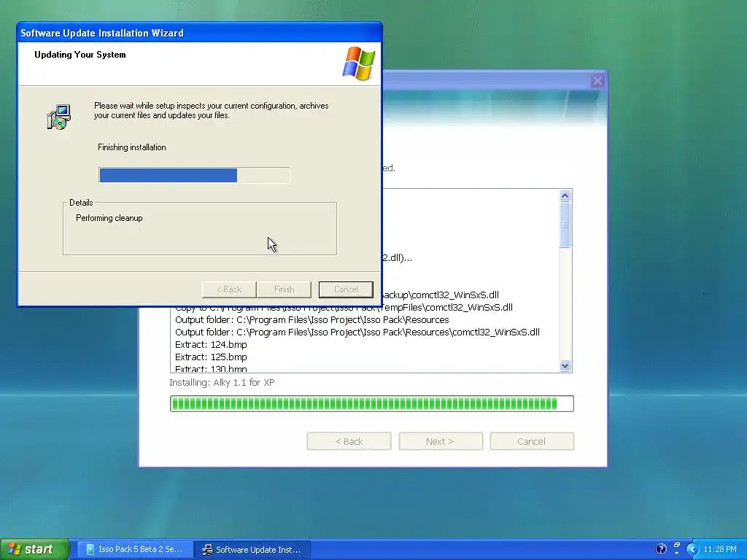The width and height of the screenshot is (747, 560).
Task: Click the blue update progress bar
Action: click(x=194, y=175)
